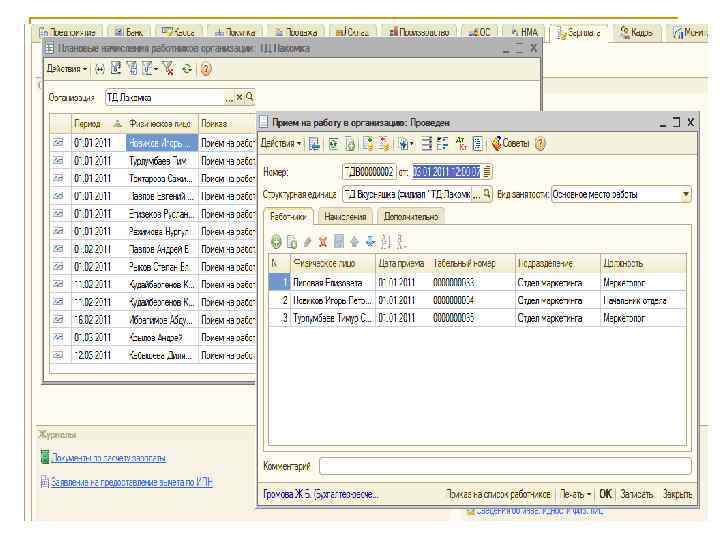720x540 pixels.
Task: Open calendar picker beside document date field
Action: click(487, 172)
